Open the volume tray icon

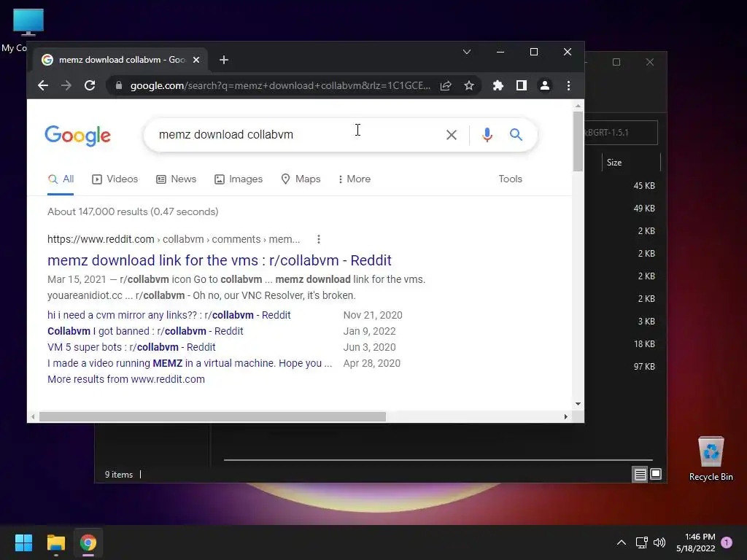click(659, 542)
